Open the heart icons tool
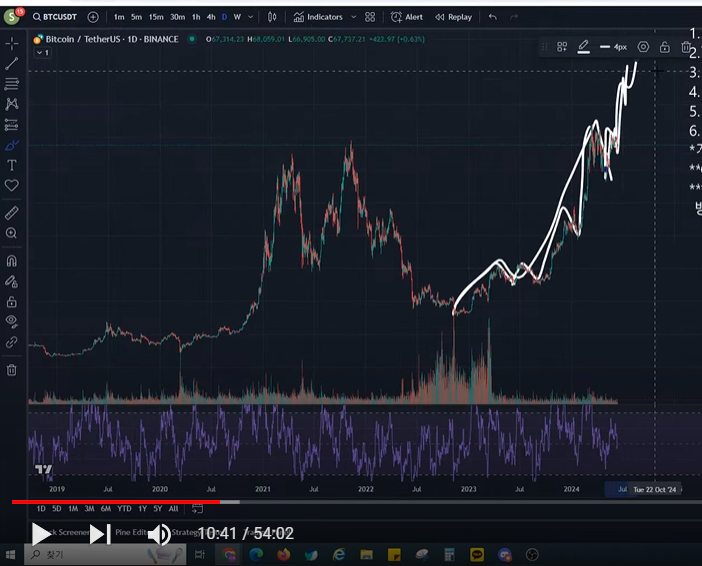 (12, 185)
